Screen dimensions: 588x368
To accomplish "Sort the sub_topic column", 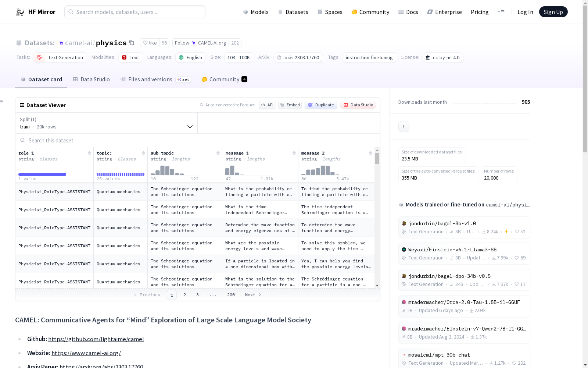I will [218, 153].
